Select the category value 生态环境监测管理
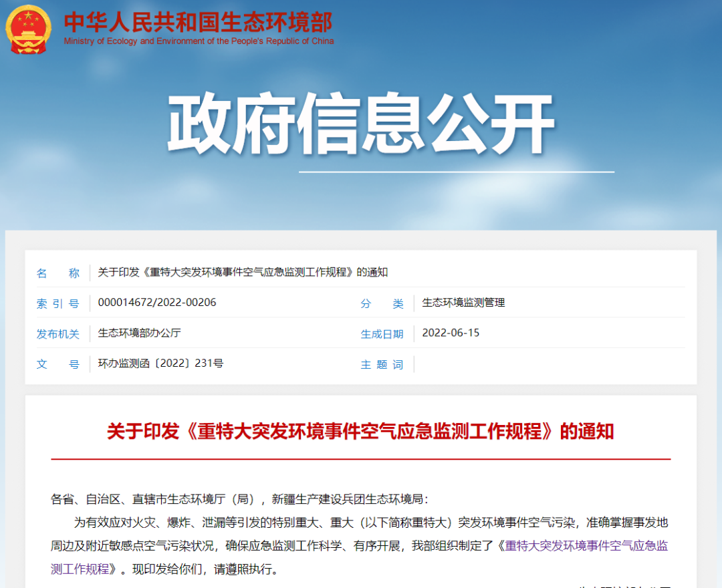This screenshot has width=722, height=588. tap(464, 302)
